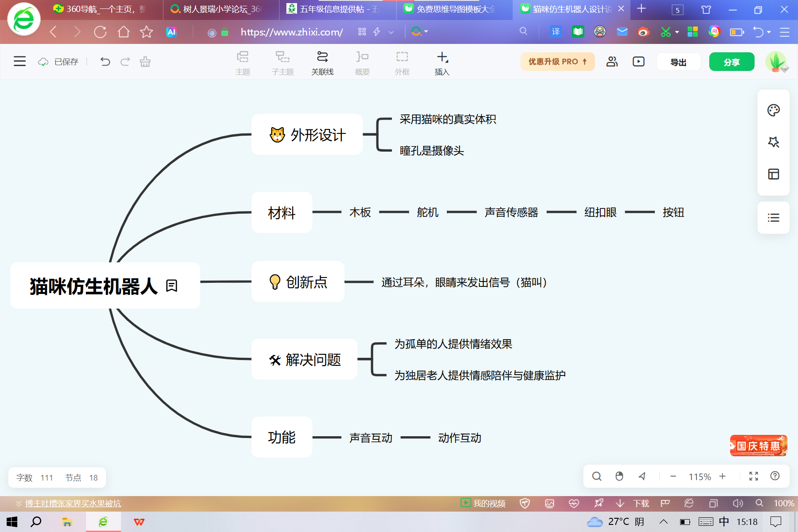Toggle fullscreen mode icon
This screenshot has width=798, height=532.
[754, 476]
